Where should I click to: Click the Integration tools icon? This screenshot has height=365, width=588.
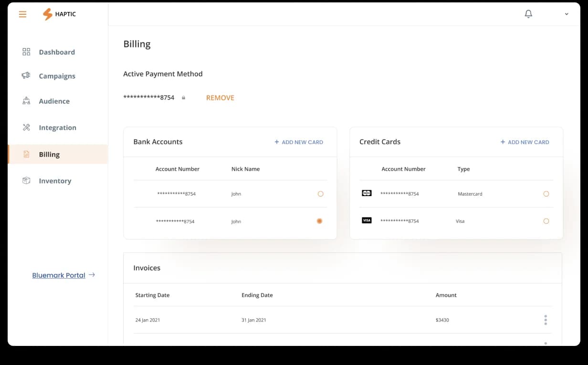click(x=26, y=127)
